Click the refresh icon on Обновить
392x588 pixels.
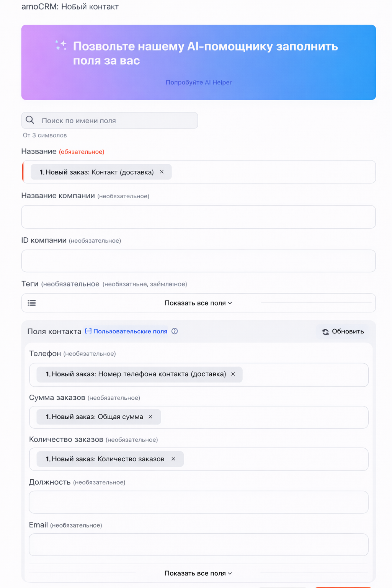tap(325, 332)
